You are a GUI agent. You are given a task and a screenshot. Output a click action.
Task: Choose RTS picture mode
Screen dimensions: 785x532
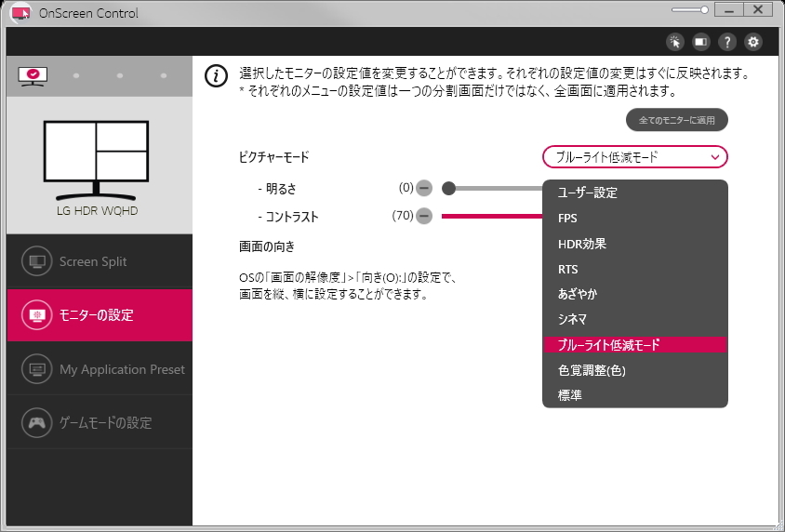635,269
